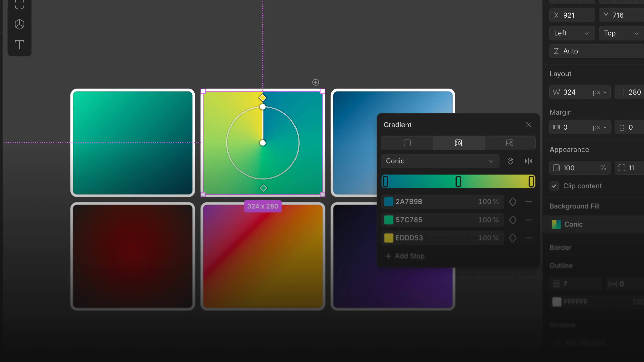644x362 pixels.
Task: Click the conic gradient angle handle on circle
Action: pyautogui.click(x=263, y=107)
